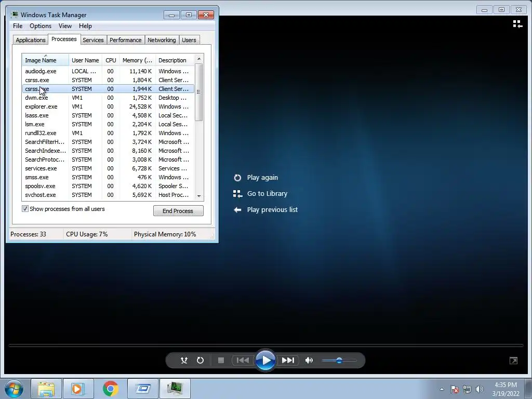Sort processes by Image Name column
This screenshot has width=532, height=399.
(x=46, y=60)
